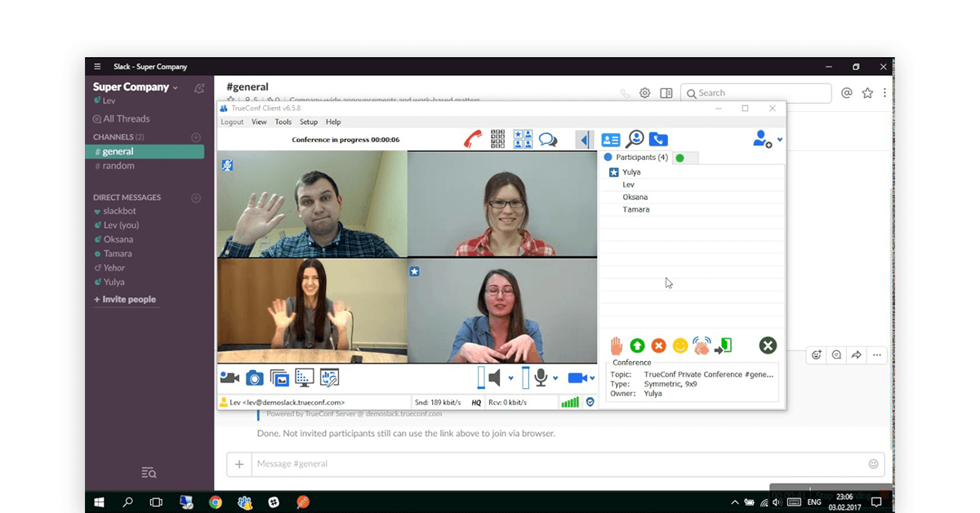This screenshot has height=513, width=980.
Task: Open Slack channel settings gear
Action: click(x=645, y=93)
